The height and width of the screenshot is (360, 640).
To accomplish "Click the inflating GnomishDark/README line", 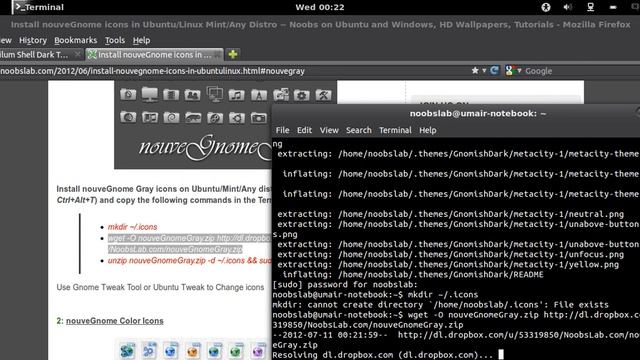I will (x=413, y=275).
